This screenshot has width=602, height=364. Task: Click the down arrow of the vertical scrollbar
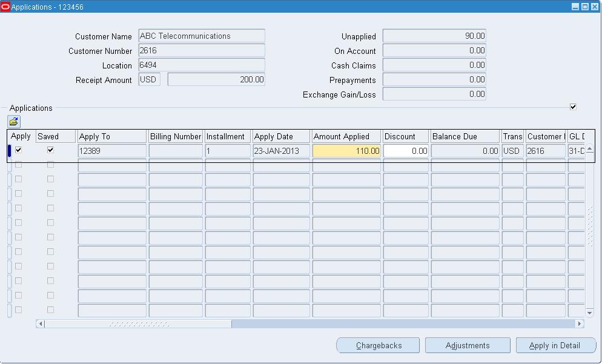click(x=589, y=313)
